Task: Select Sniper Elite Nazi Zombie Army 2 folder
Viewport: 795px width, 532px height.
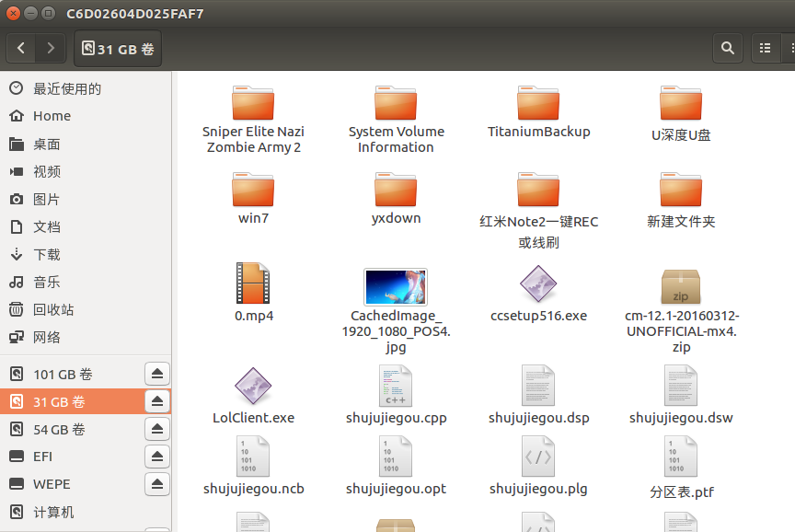Action: [254, 120]
